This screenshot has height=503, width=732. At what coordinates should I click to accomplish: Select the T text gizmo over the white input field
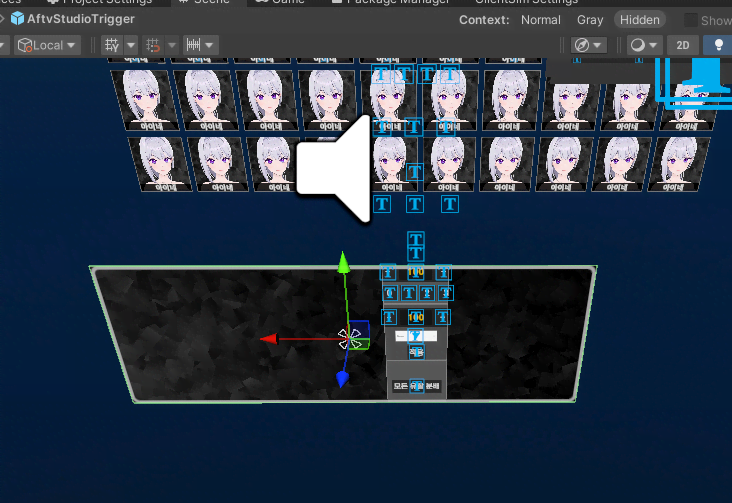(x=415, y=335)
